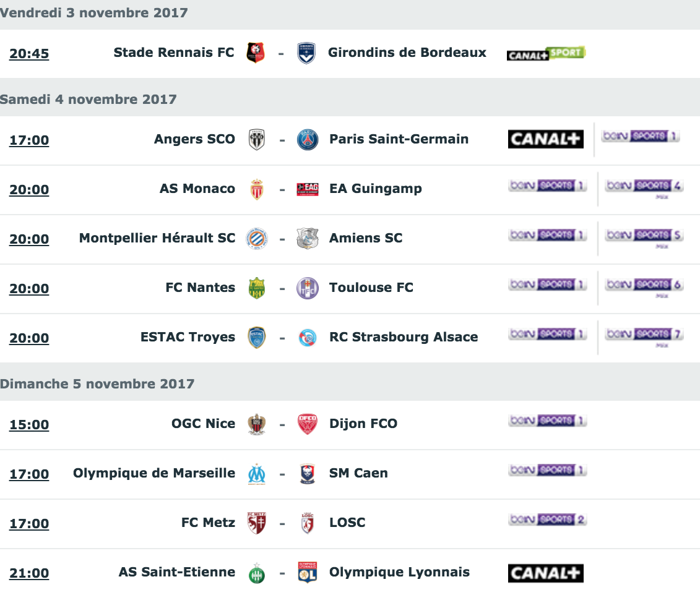Image resolution: width=700 pixels, height=595 pixels.
Task: Click the Dijon FCO red crest
Action: 308,424
